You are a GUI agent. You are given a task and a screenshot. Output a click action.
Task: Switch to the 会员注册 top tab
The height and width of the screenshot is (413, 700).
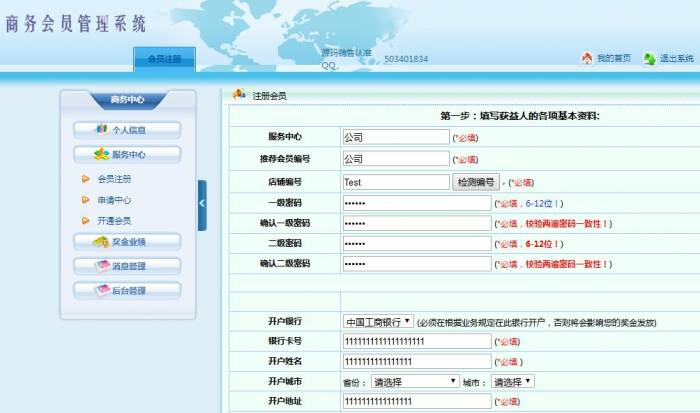[x=165, y=59]
